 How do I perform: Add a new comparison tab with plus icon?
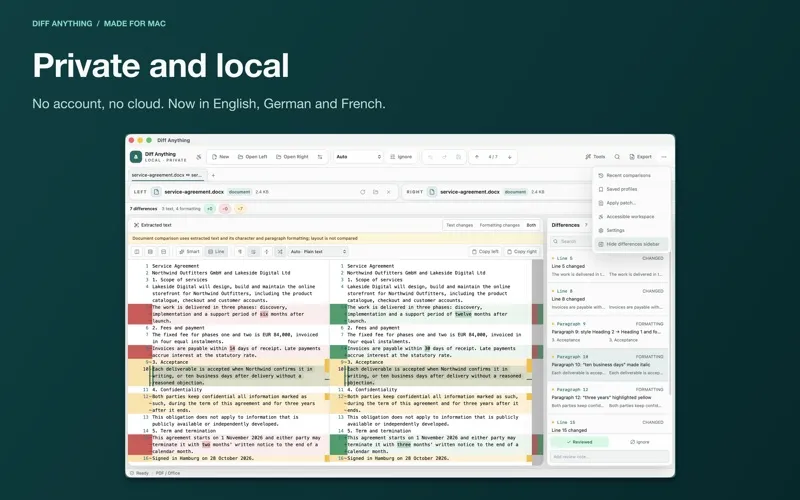click(213, 175)
